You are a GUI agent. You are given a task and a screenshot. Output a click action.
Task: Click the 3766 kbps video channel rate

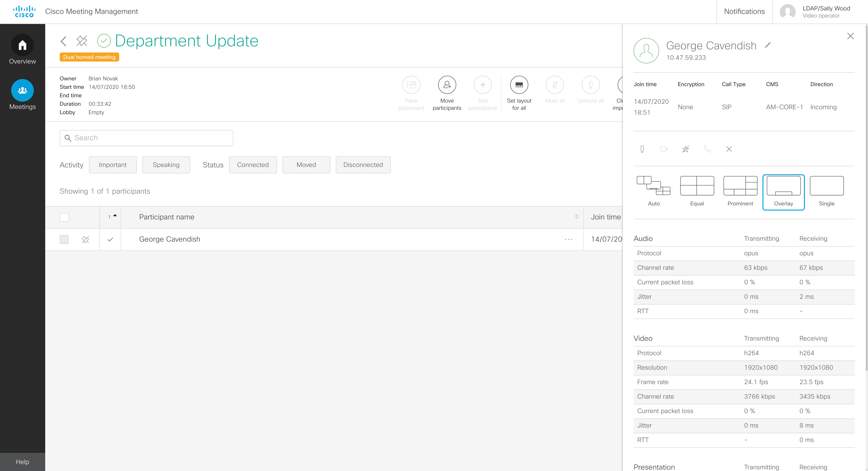point(759,396)
